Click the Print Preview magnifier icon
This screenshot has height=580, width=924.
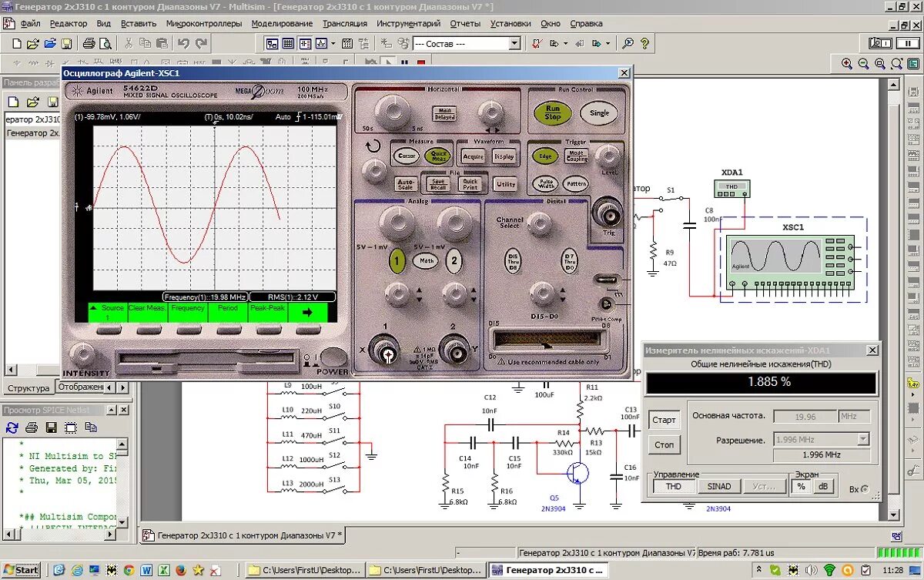pyautogui.click(x=105, y=43)
